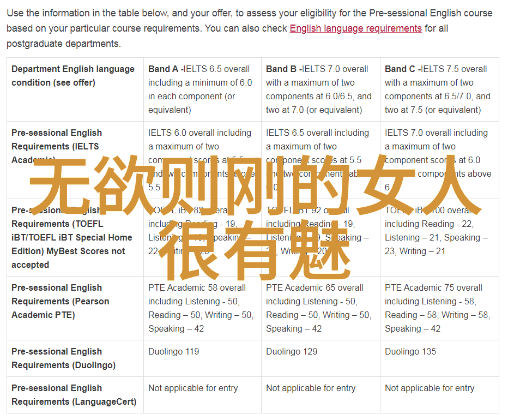508x420 pixels.
Task: Click the TOEFL iBT 'MyBest Scores not accepted' row label
Action: [75, 238]
